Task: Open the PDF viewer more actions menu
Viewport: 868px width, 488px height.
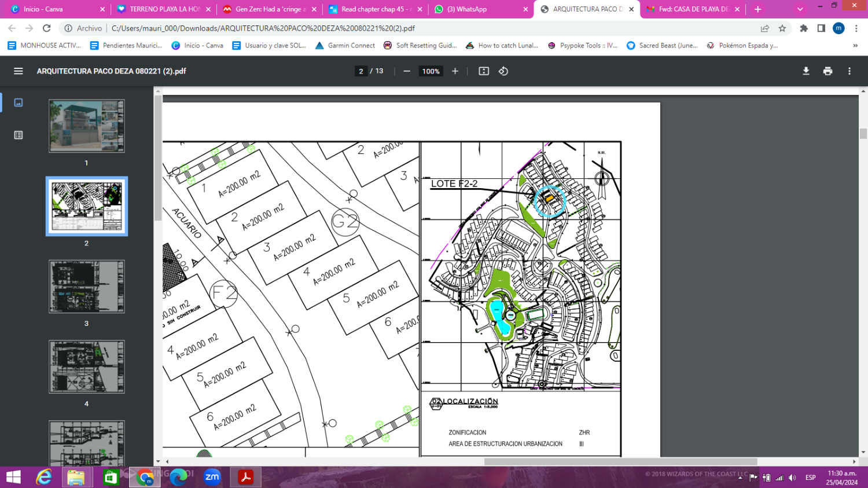Action: pyautogui.click(x=849, y=71)
